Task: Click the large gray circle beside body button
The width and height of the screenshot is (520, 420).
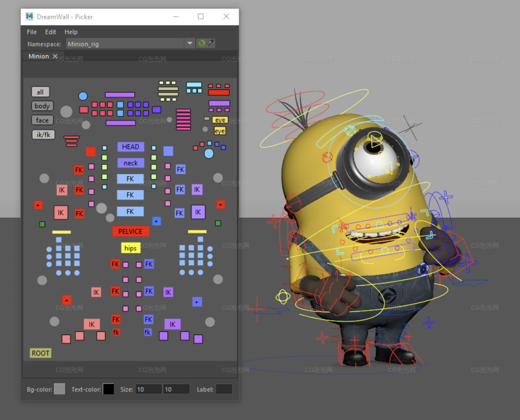Action: click(x=66, y=112)
